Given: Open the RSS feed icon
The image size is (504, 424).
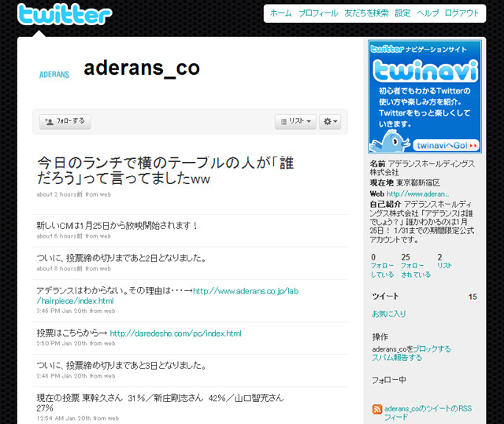Looking at the screenshot, I should 377,409.
